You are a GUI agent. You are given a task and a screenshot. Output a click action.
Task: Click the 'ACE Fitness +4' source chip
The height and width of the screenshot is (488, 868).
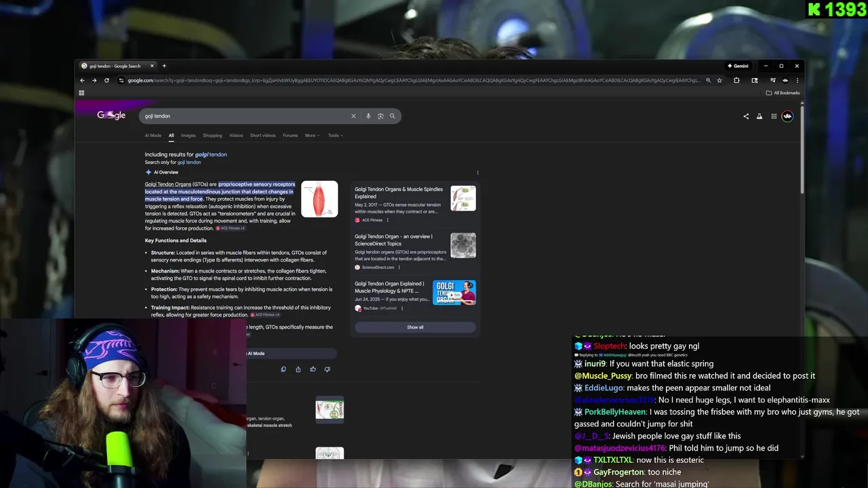click(266, 315)
